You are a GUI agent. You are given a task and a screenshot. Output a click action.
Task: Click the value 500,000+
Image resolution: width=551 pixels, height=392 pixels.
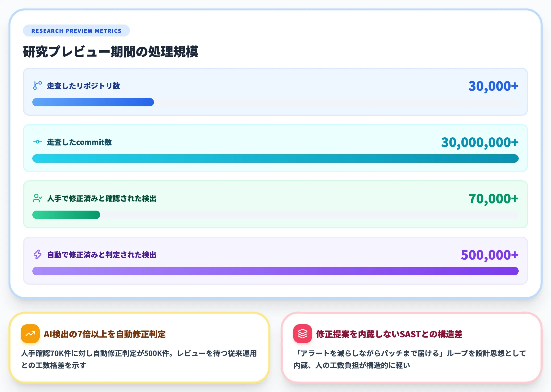click(x=490, y=255)
